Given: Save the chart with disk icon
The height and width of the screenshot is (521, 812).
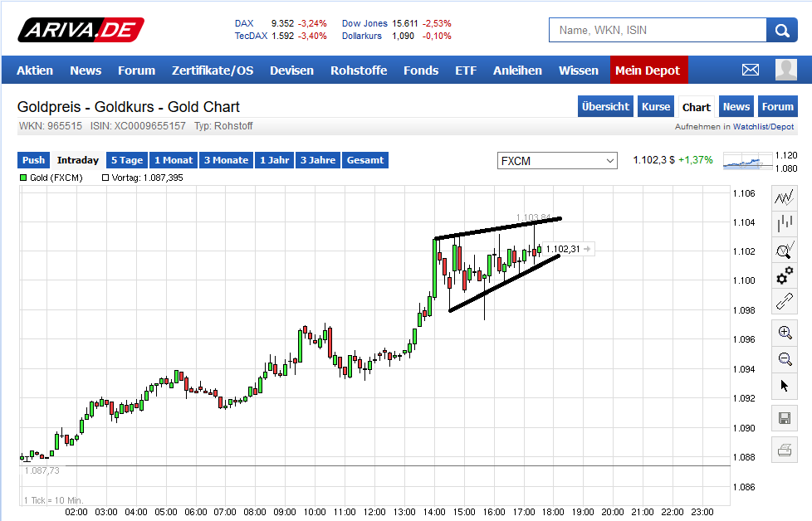Looking at the screenshot, I should [784, 417].
